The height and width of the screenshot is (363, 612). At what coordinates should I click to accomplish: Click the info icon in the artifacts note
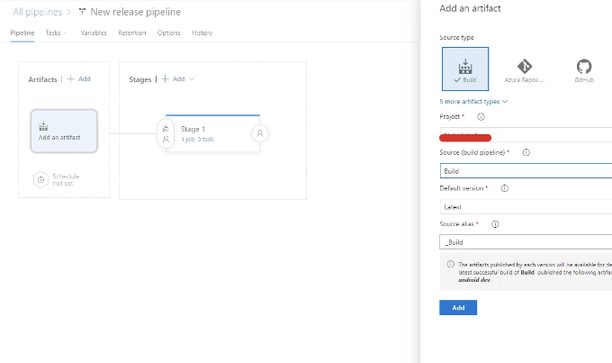(x=451, y=264)
